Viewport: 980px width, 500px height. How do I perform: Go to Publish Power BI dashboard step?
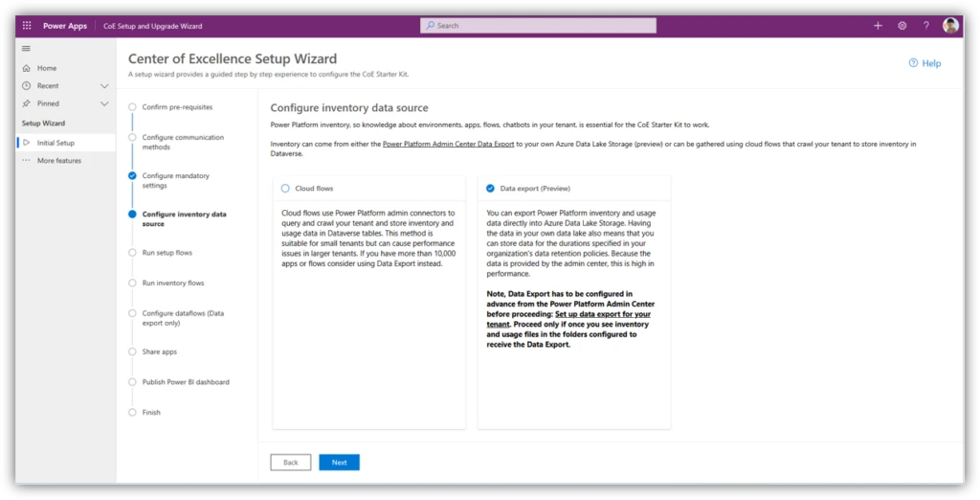click(185, 382)
